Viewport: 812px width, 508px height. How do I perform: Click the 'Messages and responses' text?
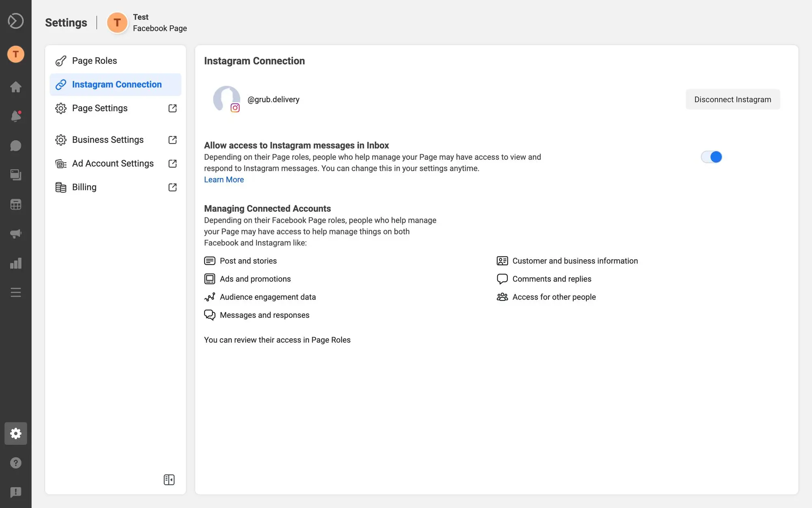[264, 315]
